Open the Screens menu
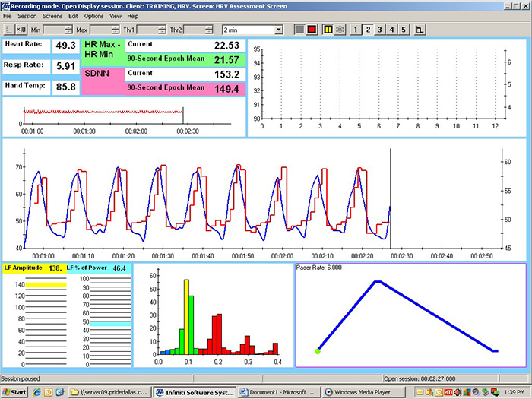Screen dimensions: 532x399 point(52,16)
